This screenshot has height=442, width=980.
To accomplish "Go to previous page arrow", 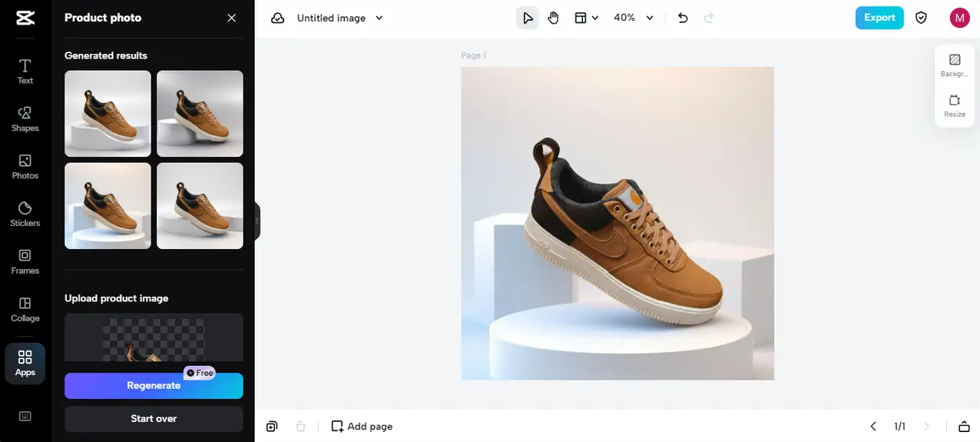I will pos(873,427).
